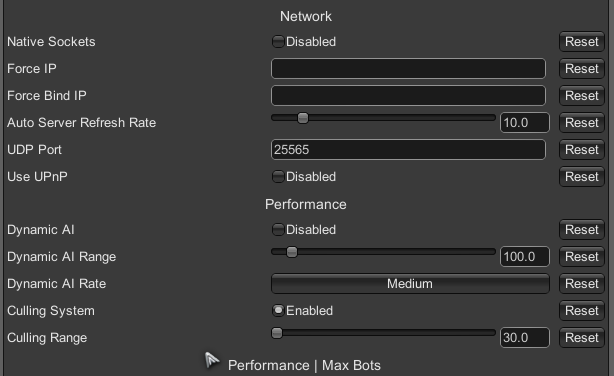Reset the UDP Port setting
The image size is (614, 376).
[x=581, y=150]
